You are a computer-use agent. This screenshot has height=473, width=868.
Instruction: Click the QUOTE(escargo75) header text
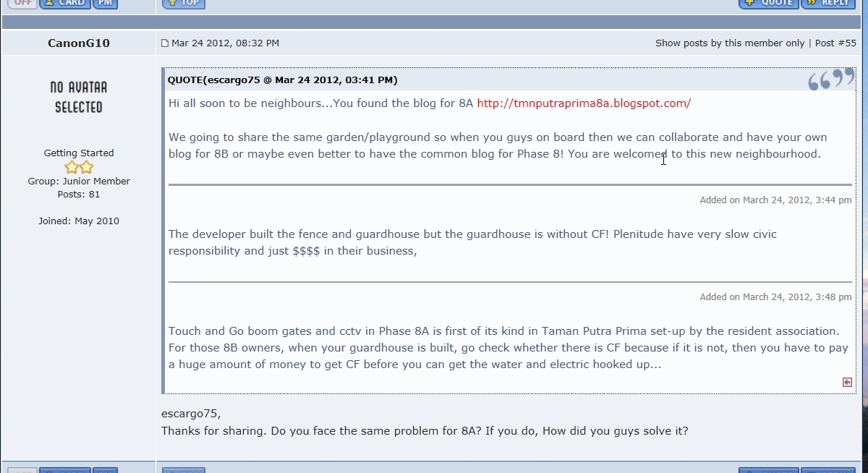(283, 80)
